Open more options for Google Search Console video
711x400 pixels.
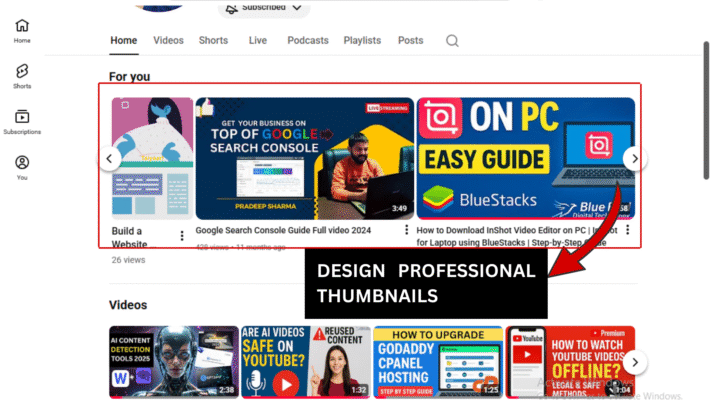[x=406, y=230]
